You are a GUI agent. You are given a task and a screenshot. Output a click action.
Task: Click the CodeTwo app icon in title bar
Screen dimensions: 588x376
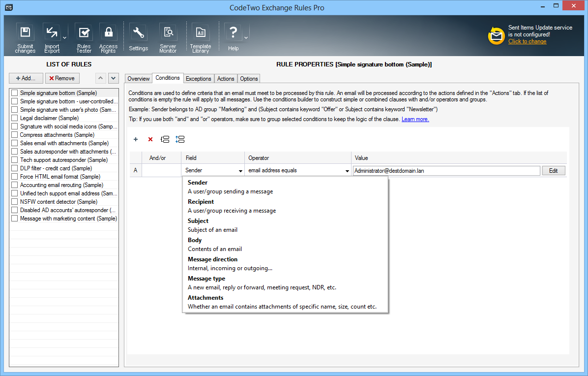coord(9,7)
